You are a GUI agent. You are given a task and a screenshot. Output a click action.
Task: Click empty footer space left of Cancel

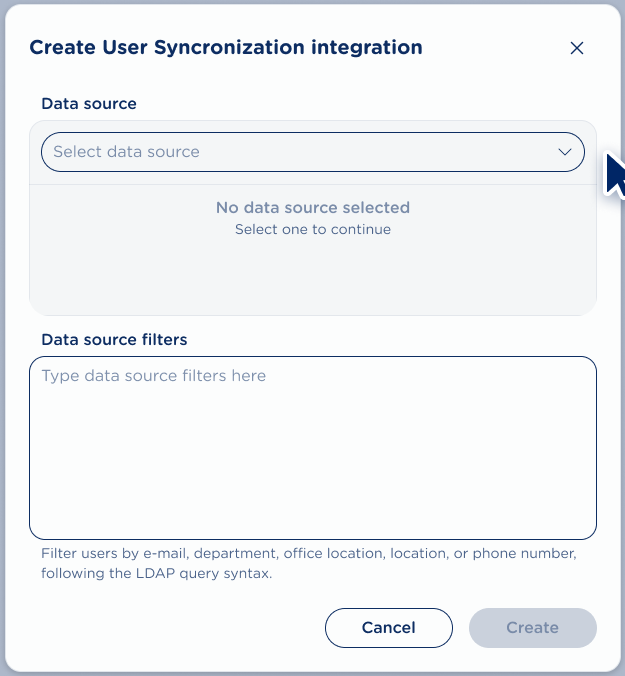[x=170, y=628]
